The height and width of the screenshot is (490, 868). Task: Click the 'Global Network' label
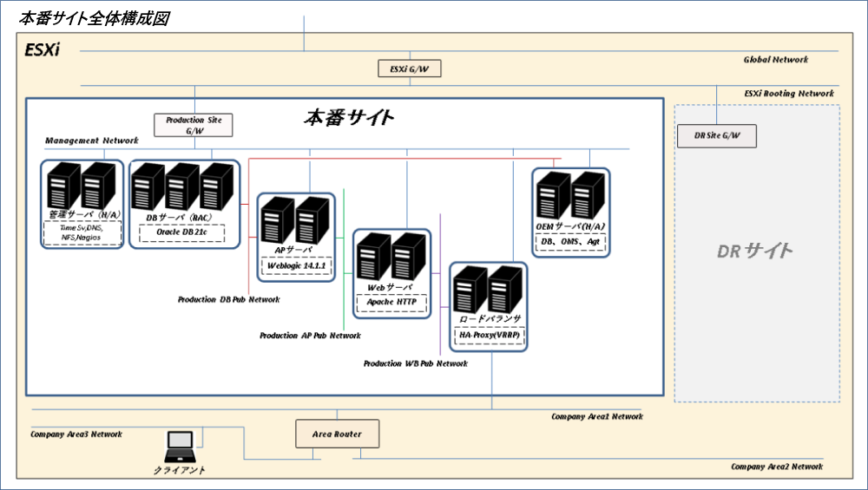[x=775, y=60]
